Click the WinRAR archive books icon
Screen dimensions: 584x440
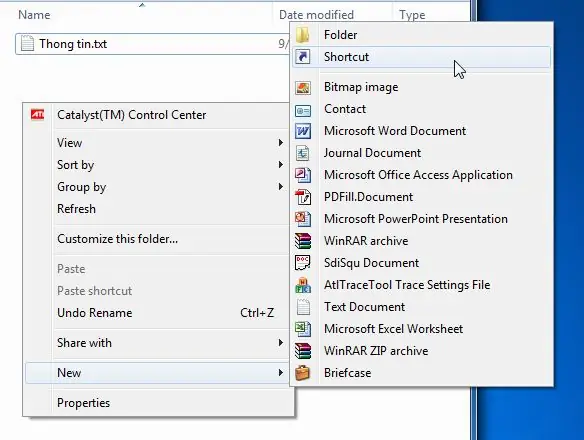coord(303,241)
